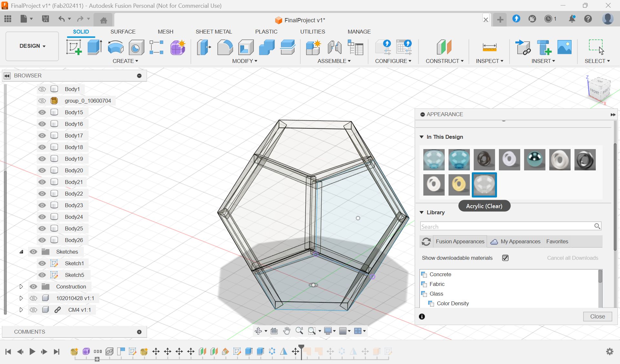620x364 pixels.
Task: Open the Favorites appearances tab
Action: click(x=557, y=241)
